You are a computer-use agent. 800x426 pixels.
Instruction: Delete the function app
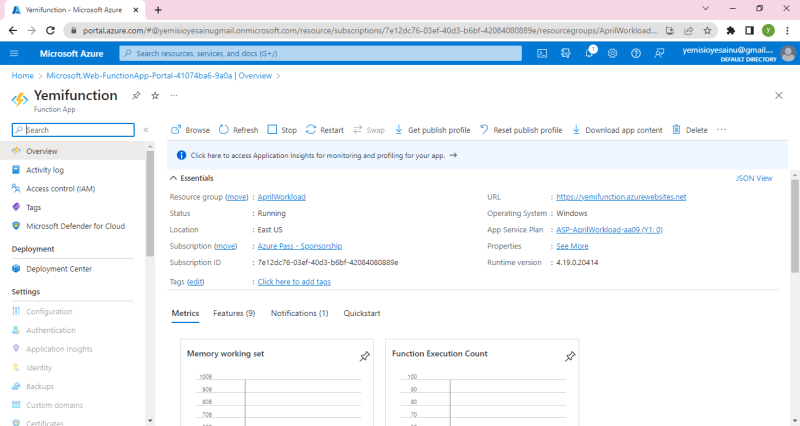tap(690, 130)
